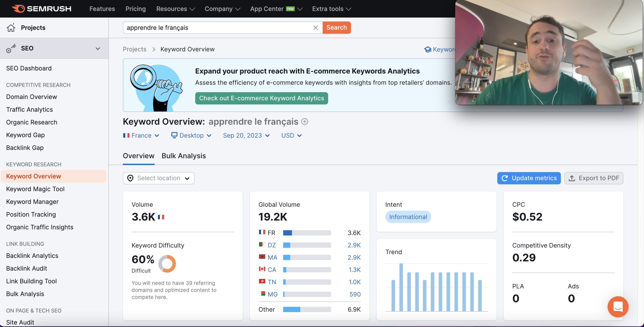Screen dimensions: 644x327
Task: Open the France country dropdown
Action: point(141,136)
